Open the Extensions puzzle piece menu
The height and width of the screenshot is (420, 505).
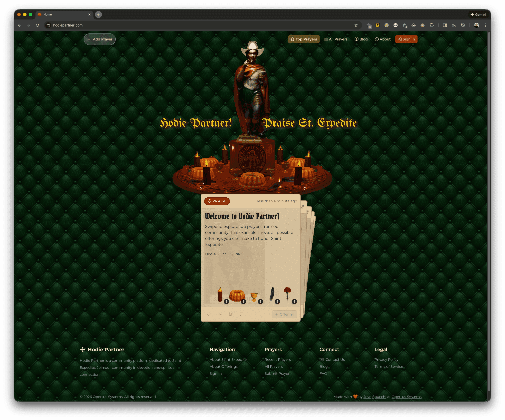pos(432,25)
